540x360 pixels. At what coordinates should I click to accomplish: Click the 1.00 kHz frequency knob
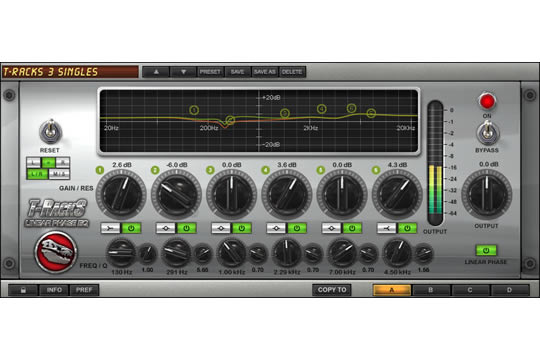point(231,253)
